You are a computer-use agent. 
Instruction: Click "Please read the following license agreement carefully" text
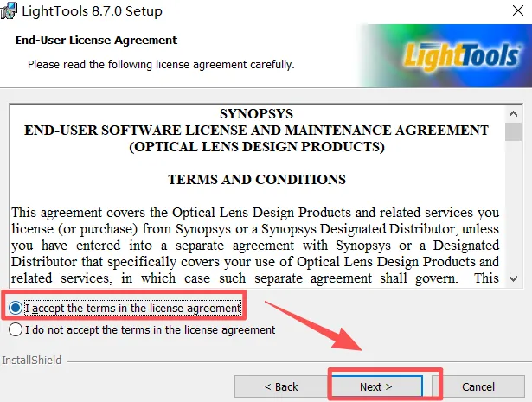[x=161, y=64]
